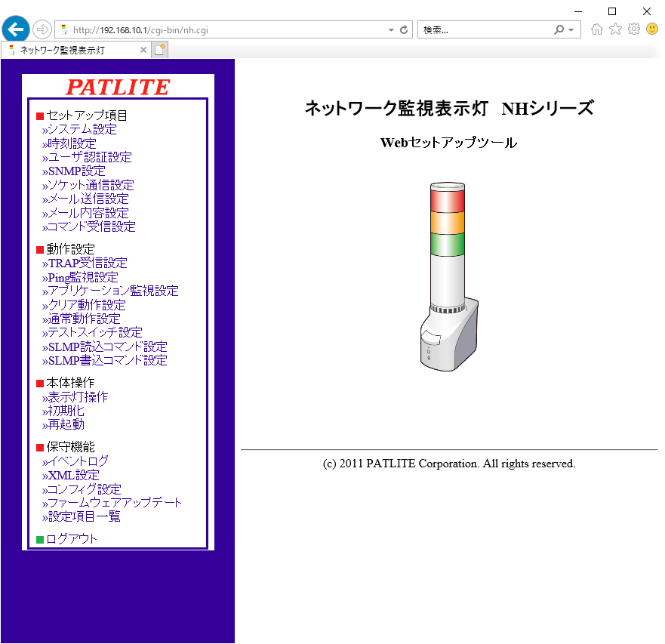Open 通常動作設定 link
665x644 pixels.
[x=82, y=319]
